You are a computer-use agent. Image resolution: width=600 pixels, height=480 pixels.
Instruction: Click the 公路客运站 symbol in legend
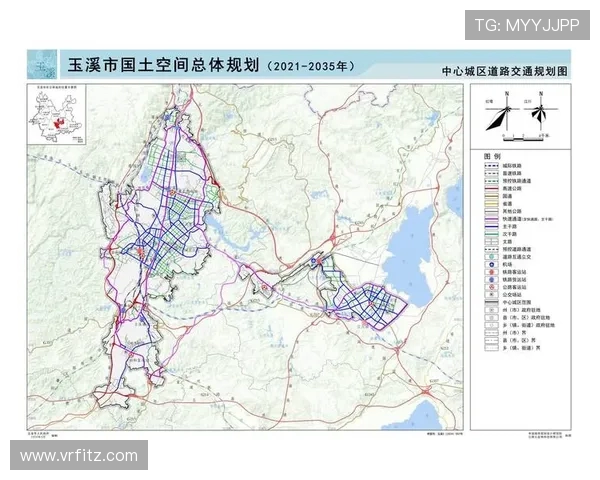[x=489, y=285]
